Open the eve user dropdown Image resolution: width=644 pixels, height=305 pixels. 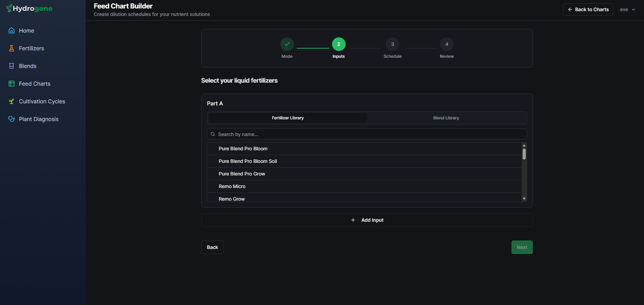pos(627,10)
